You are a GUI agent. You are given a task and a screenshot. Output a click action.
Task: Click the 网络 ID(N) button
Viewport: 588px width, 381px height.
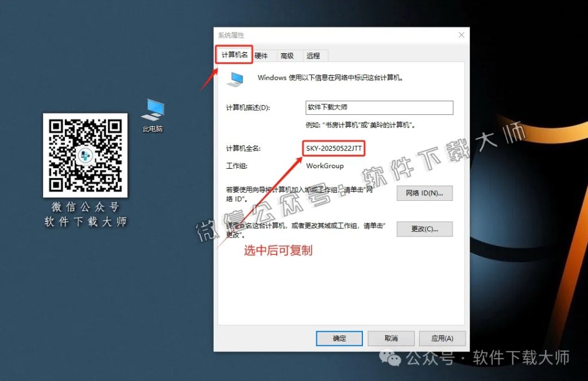[424, 193]
